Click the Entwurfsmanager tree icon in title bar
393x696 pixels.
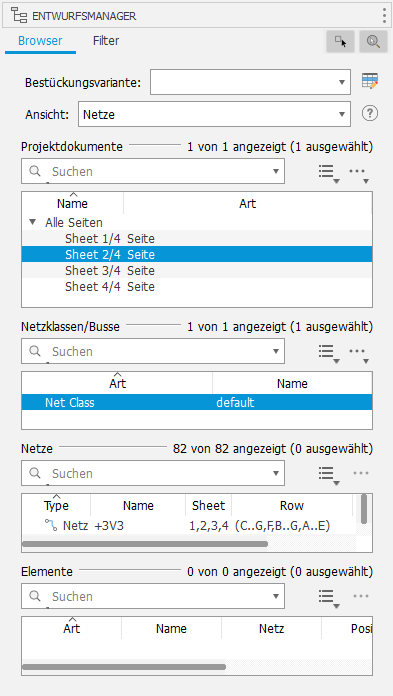19,16
